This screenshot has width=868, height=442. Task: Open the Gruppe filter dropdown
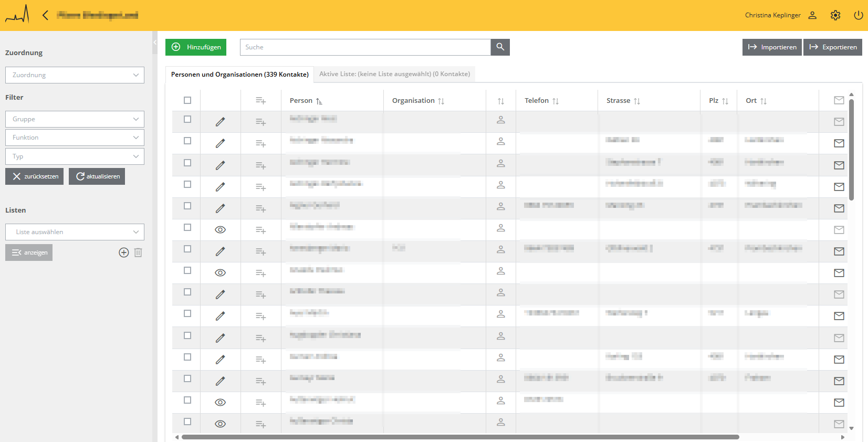coord(75,119)
